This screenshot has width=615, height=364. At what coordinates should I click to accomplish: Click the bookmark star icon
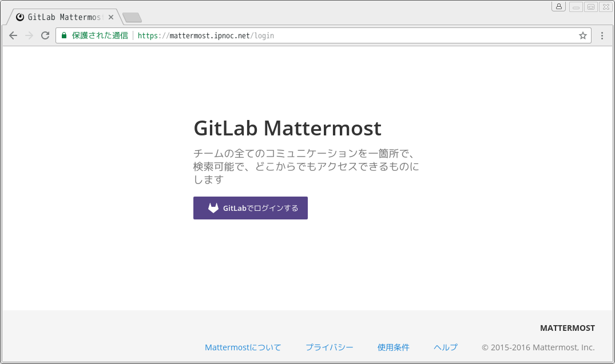coord(582,35)
